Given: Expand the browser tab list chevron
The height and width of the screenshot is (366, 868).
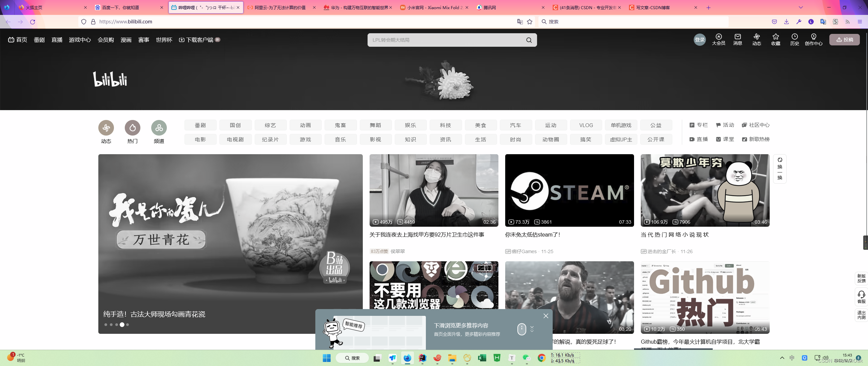Looking at the screenshot, I should [801, 7].
